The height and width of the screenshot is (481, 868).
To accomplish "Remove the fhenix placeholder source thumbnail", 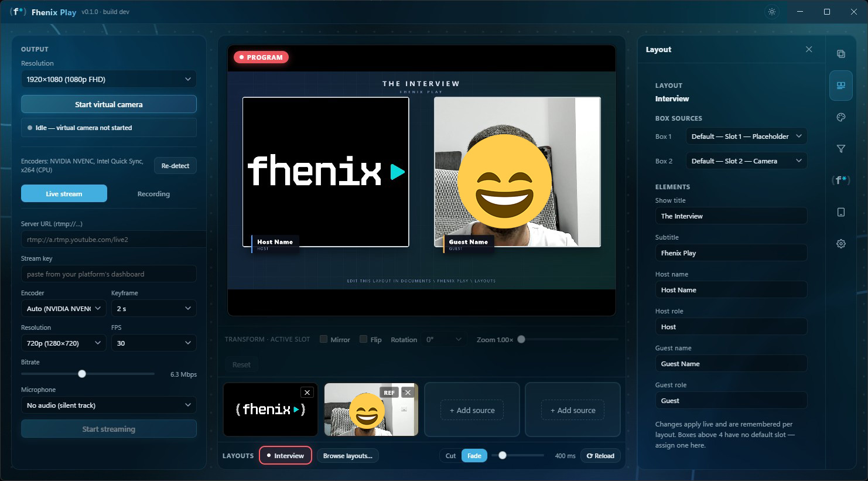I will pos(307,393).
